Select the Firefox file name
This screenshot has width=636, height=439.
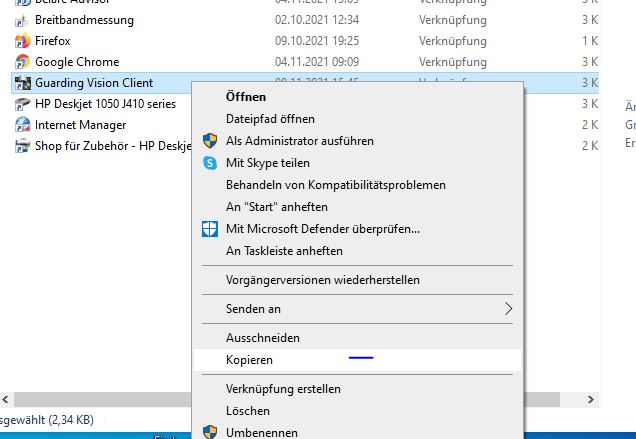point(53,41)
